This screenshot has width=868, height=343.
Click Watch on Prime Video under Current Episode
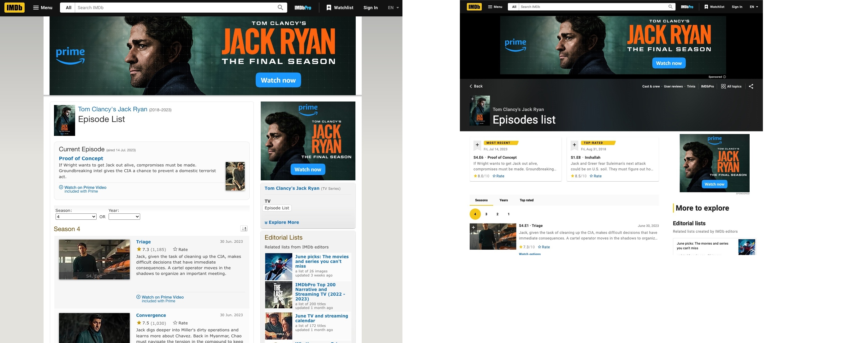tap(85, 188)
